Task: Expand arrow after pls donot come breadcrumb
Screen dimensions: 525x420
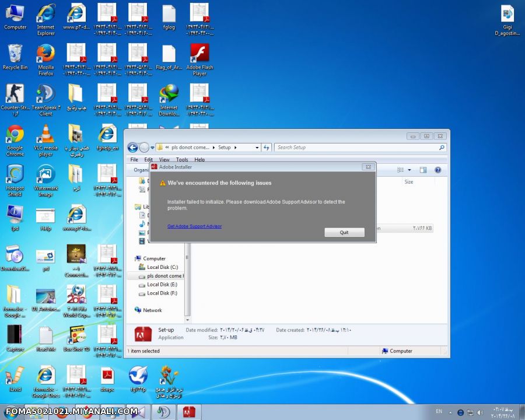Action: 214,148
